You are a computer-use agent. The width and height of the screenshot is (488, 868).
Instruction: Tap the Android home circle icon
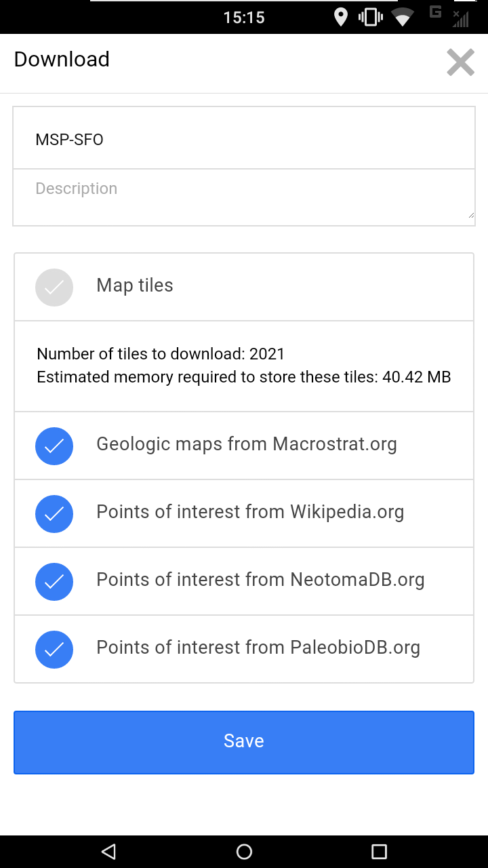pyautogui.click(x=244, y=852)
